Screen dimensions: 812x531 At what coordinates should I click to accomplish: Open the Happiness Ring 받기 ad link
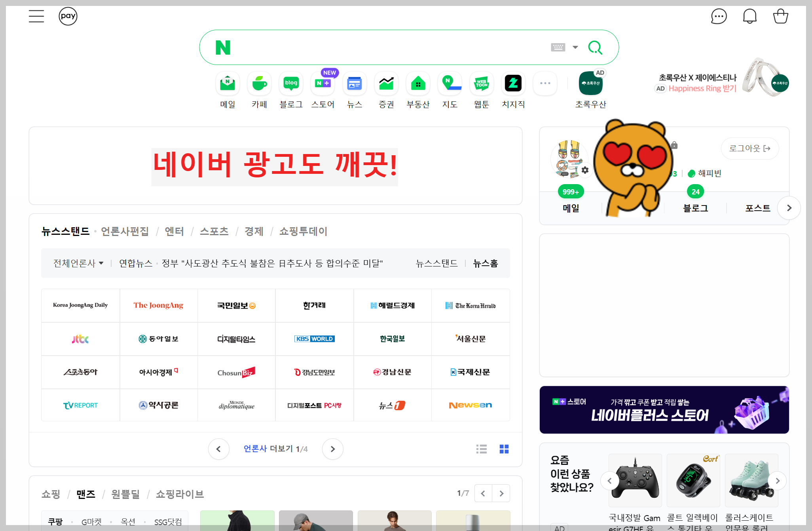702,89
